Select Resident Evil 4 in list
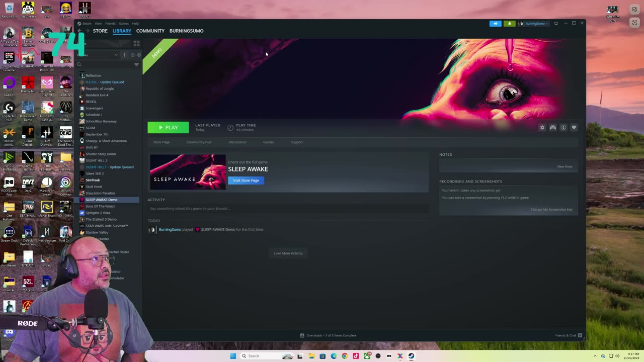 tap(97, 95)
